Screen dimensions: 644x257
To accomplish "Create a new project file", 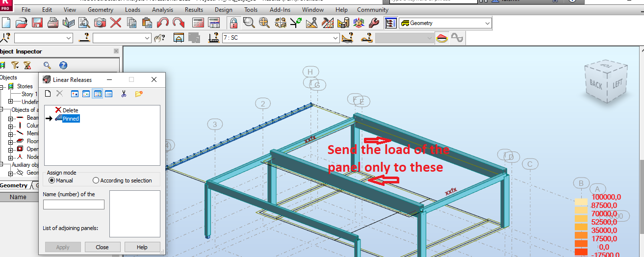I will [x=6, y=23].
